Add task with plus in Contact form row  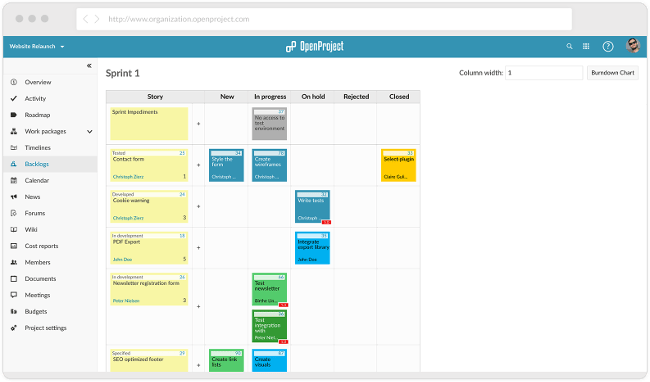coord(199,165)
